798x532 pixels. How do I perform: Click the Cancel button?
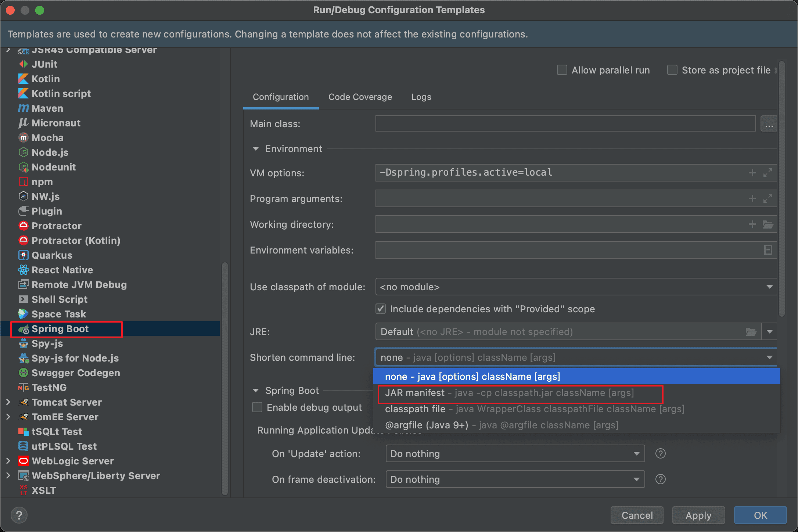coord(637,515)
